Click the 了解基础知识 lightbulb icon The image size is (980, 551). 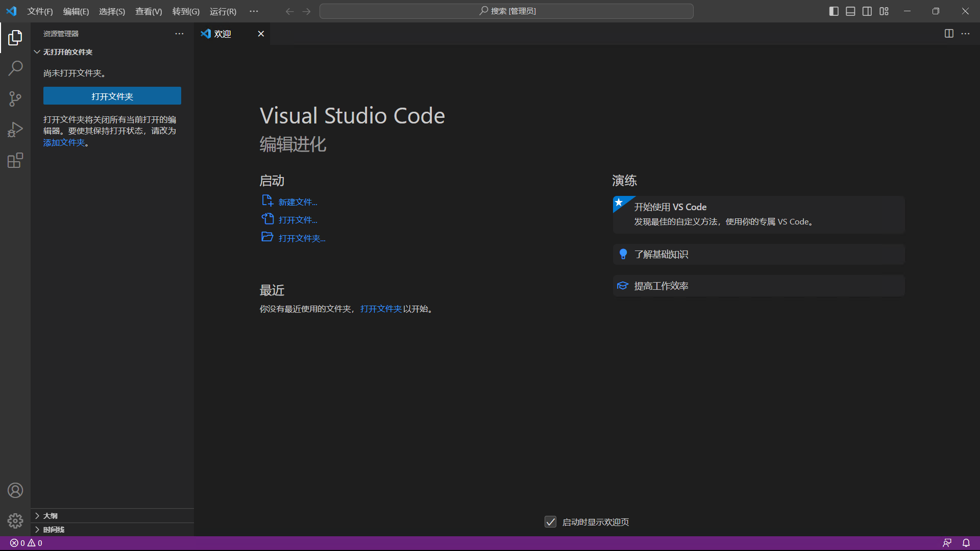[x=623, y=254]
